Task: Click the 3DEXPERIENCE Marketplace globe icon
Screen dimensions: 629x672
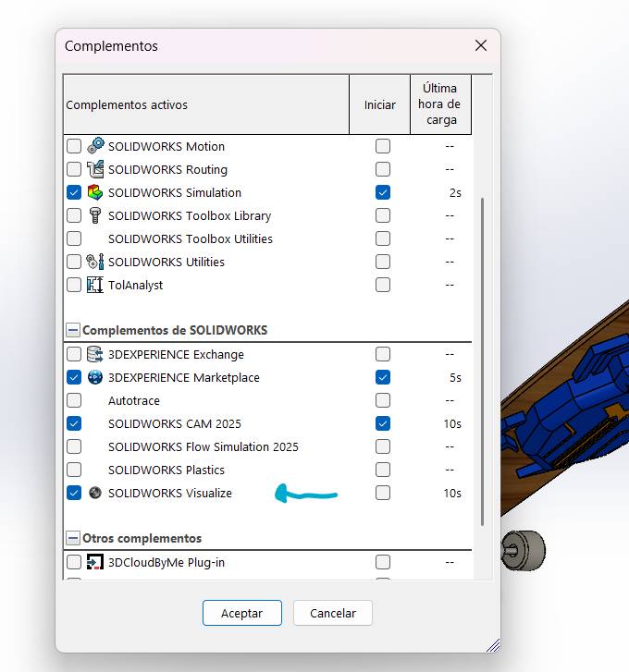Action: [95, 377]
